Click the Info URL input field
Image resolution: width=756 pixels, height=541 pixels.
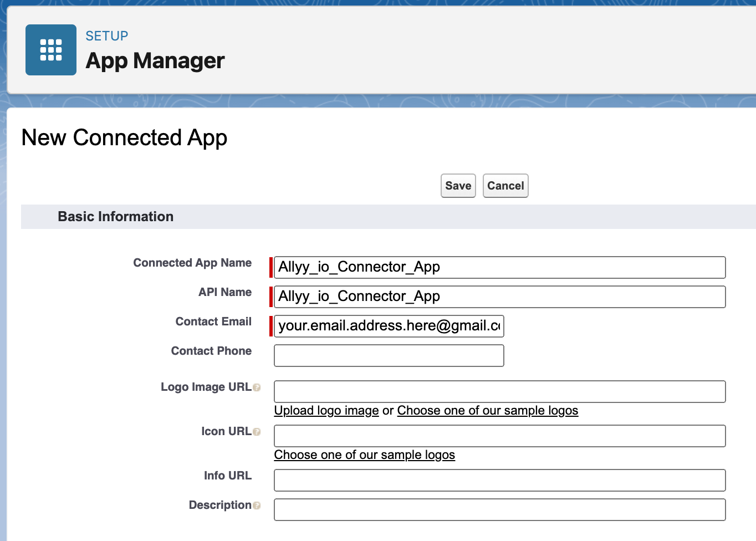pyautogui.click(x=499, y=480)
